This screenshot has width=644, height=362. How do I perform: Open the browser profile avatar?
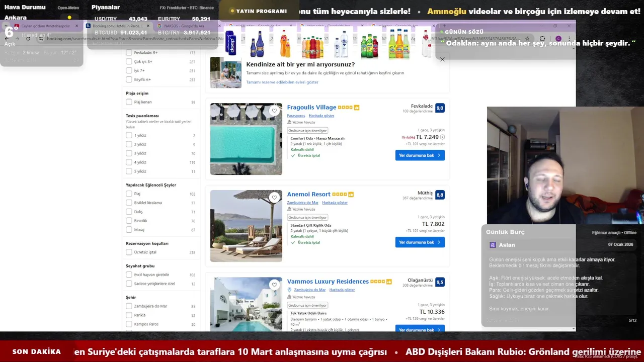click(x=558, y=39)
